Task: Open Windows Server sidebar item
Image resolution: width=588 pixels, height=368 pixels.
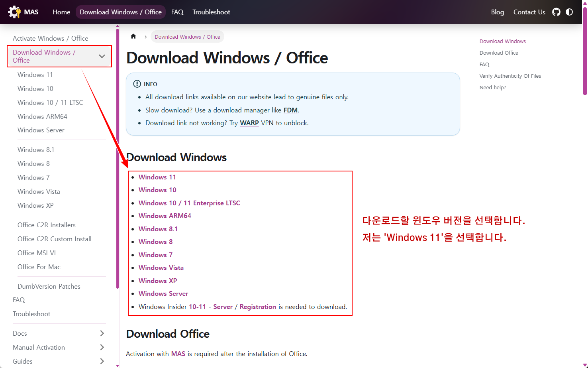Action: [41, 130]
